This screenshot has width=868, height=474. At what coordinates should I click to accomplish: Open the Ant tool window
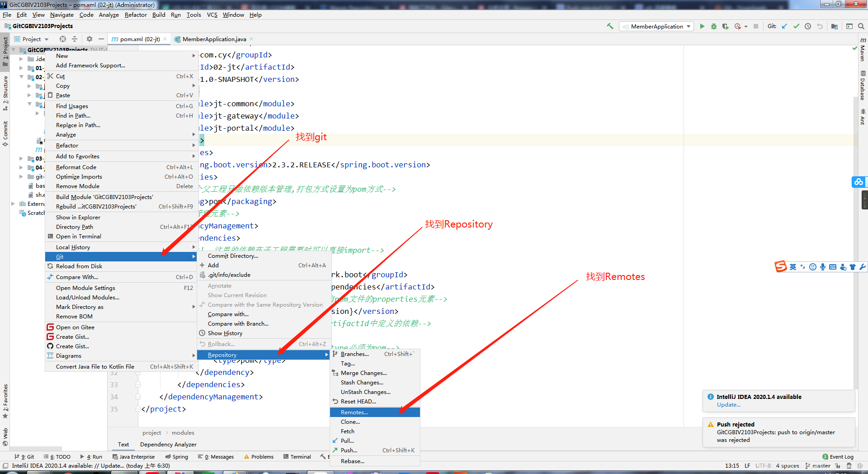point(863,117)
